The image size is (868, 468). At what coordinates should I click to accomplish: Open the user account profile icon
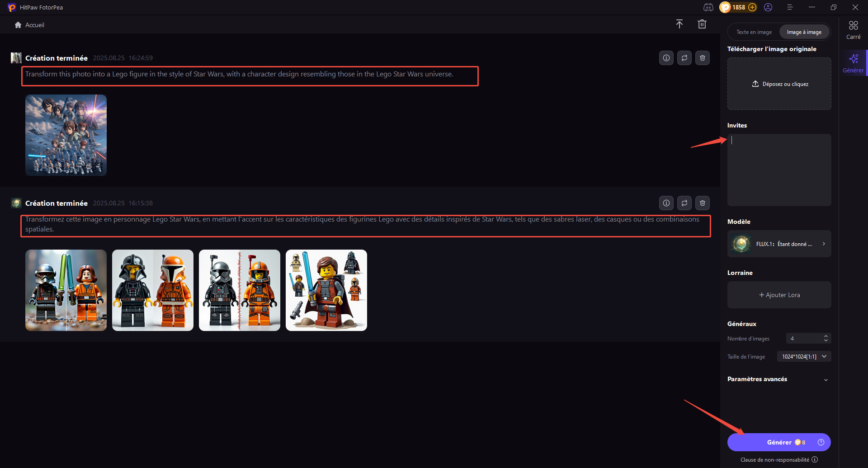tap(768, 7)
